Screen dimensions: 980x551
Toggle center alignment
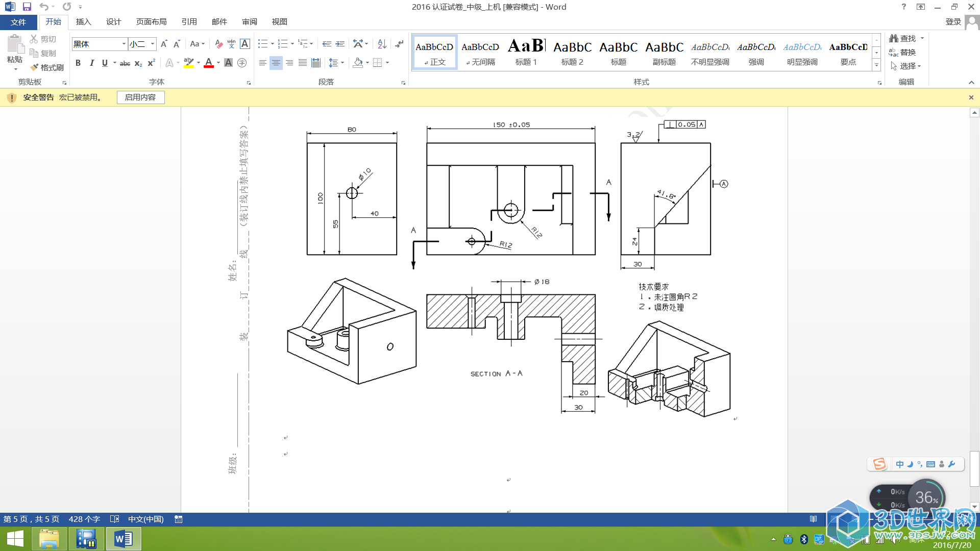tap(276, 63)
